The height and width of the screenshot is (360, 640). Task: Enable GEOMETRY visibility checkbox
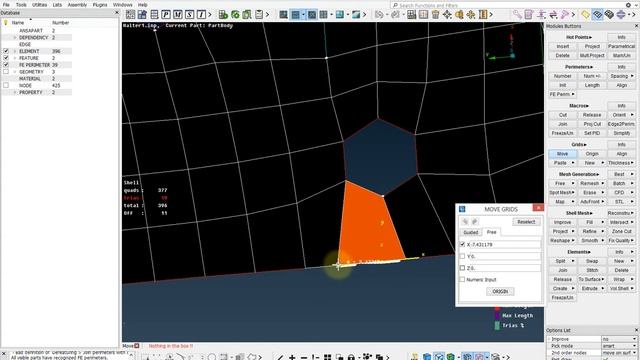(x=6, y=71)
